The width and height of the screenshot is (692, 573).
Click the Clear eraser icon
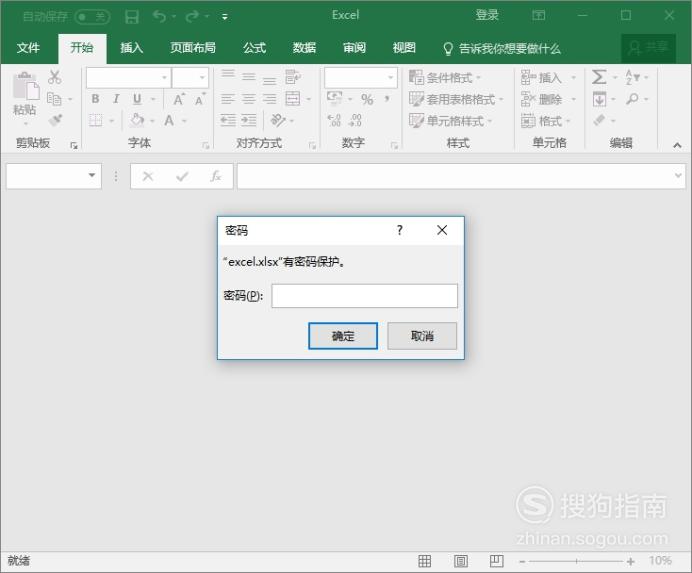coord(599,120)
